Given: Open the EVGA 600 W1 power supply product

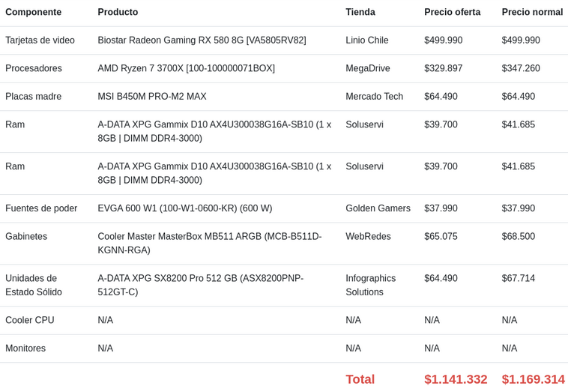Looking at the screenshot, I should 185,208.
